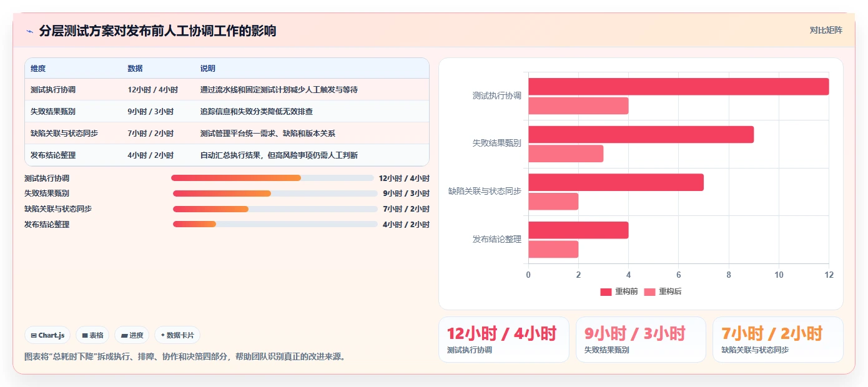Click the table cell 12小时 / 4小时
The height and width of the screenshot is (387, 868).
pyautogui.click(x=152, y=90)
